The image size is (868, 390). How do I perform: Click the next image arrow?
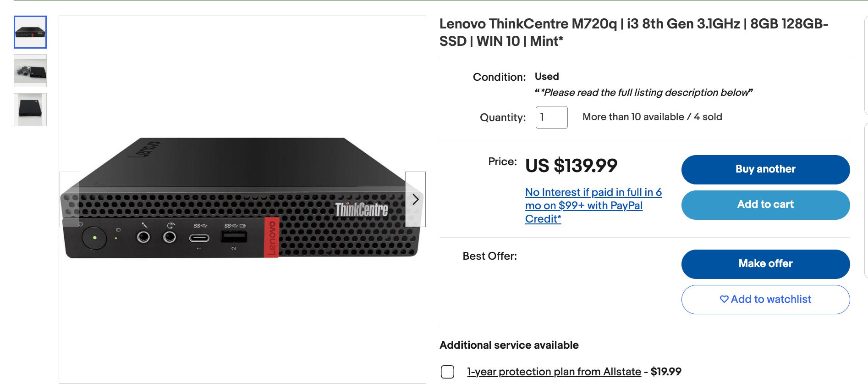coord(415,200)
